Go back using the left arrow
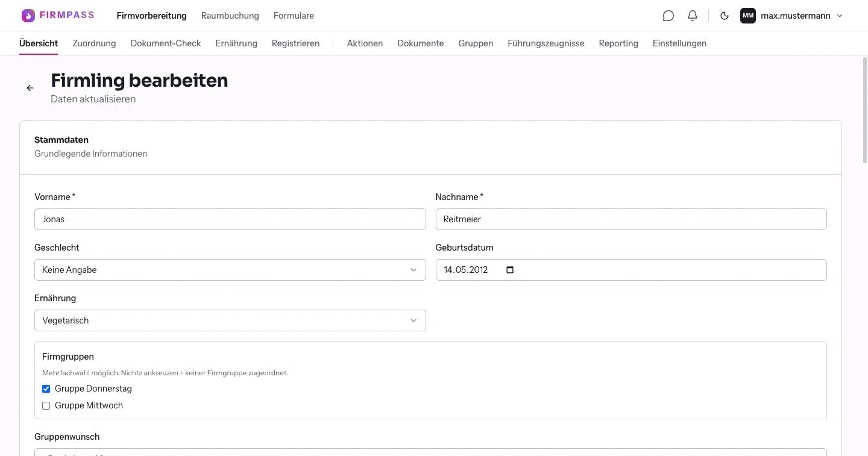 30,88
